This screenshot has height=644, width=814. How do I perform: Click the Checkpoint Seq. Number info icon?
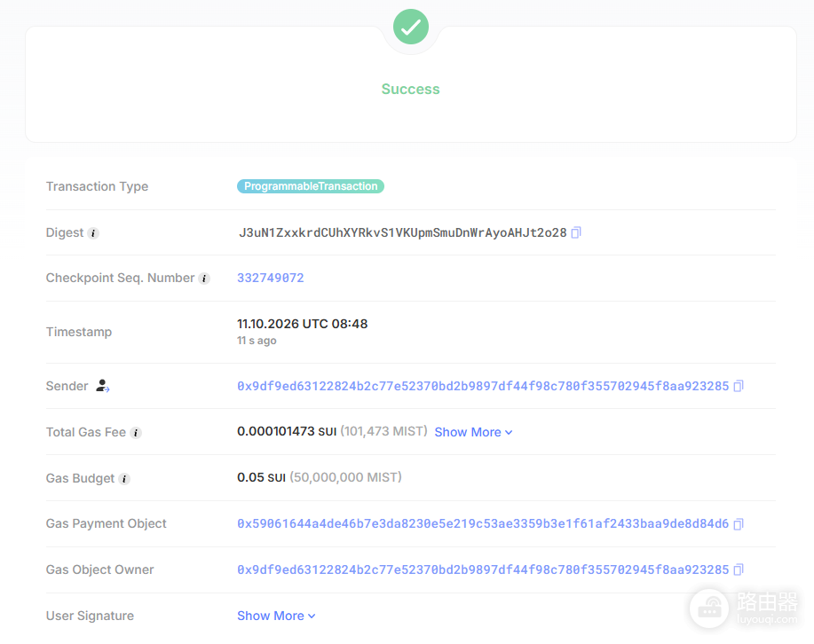[204, 279]
